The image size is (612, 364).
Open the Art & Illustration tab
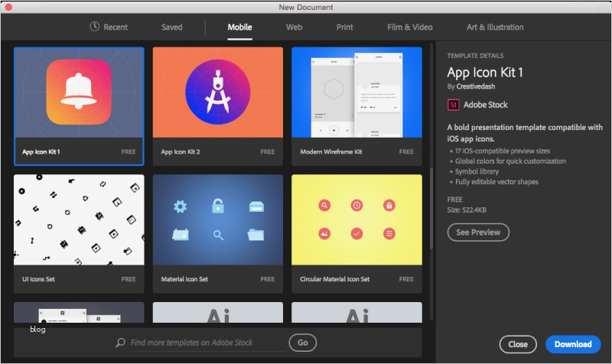[x=495, y=27]
